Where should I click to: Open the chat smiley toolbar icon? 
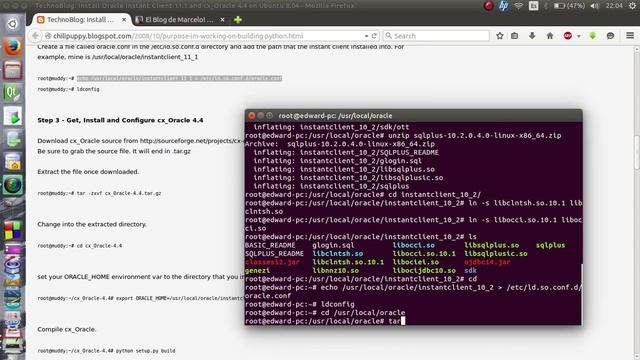click(610, 36)
